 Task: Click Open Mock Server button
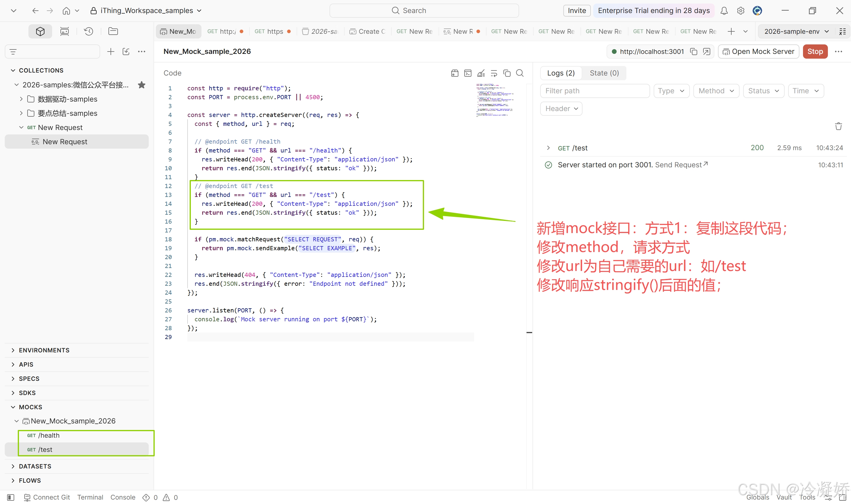758,52
